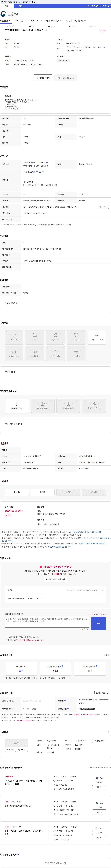Click the 인증기관 info icon

65,701
